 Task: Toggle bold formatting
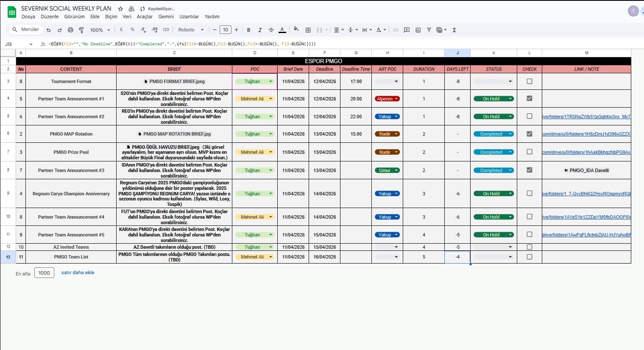pyautogui.click(x=248, y=30)
